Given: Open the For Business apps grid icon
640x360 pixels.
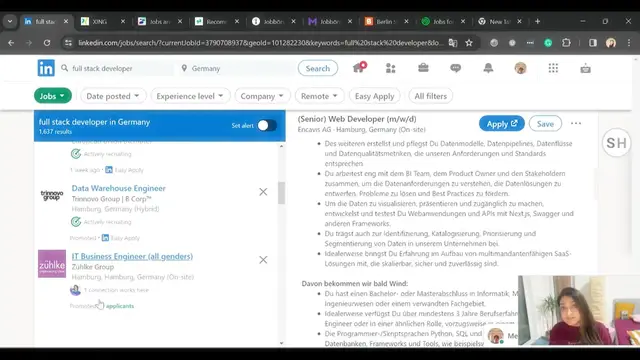Looking at the screenshot, I should pyautogui.click(x=553, y=68).
